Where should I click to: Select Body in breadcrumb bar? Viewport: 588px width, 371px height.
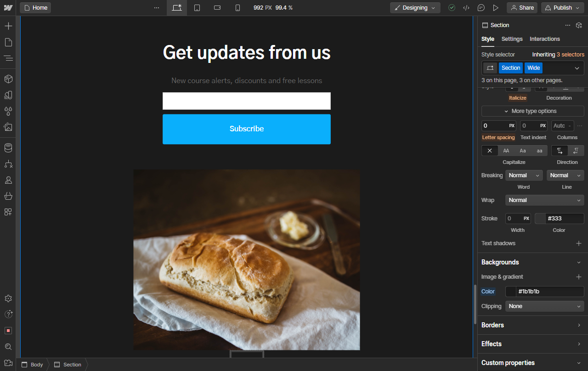pos(32,365)
